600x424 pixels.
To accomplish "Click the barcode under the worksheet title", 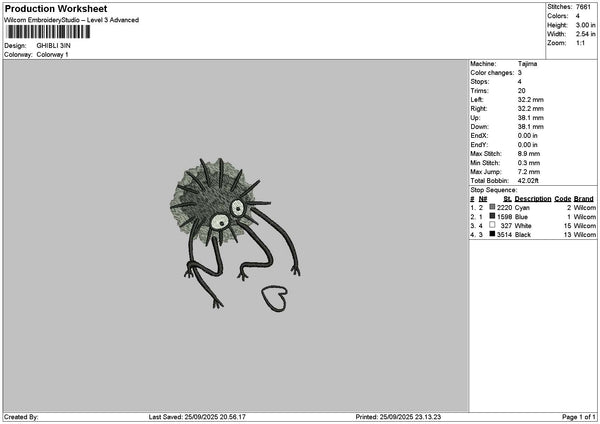I will coord(48,32).
